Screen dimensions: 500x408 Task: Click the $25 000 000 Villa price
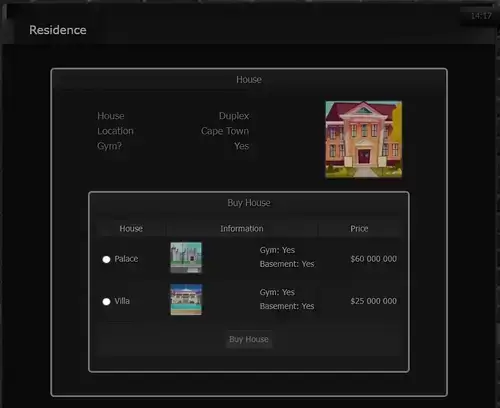click(x=373, y=301)
